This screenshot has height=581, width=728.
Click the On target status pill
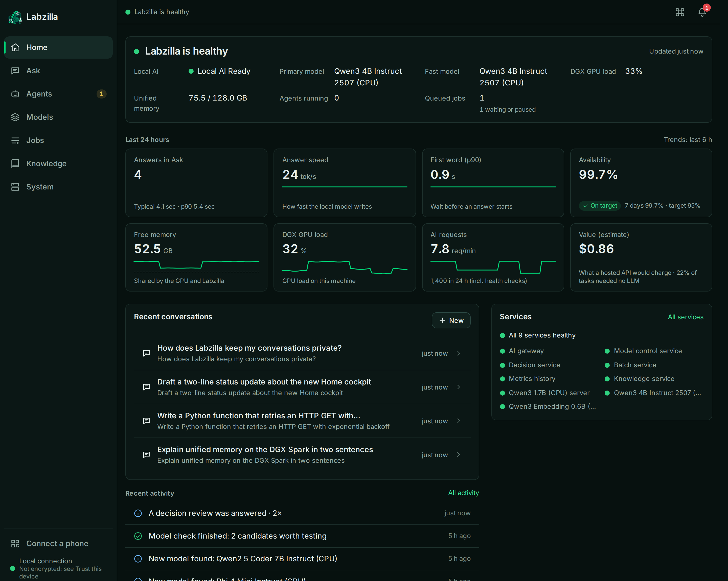click(x=600, y=205)
